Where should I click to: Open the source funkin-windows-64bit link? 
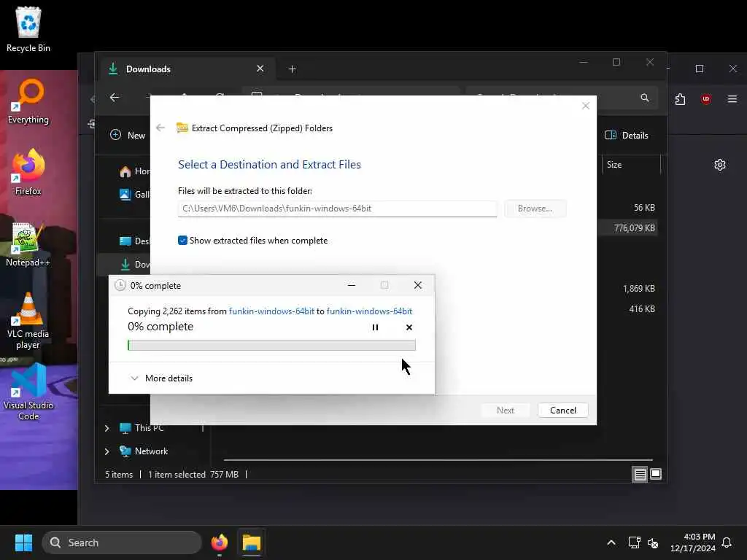click(x=271, y=311)
